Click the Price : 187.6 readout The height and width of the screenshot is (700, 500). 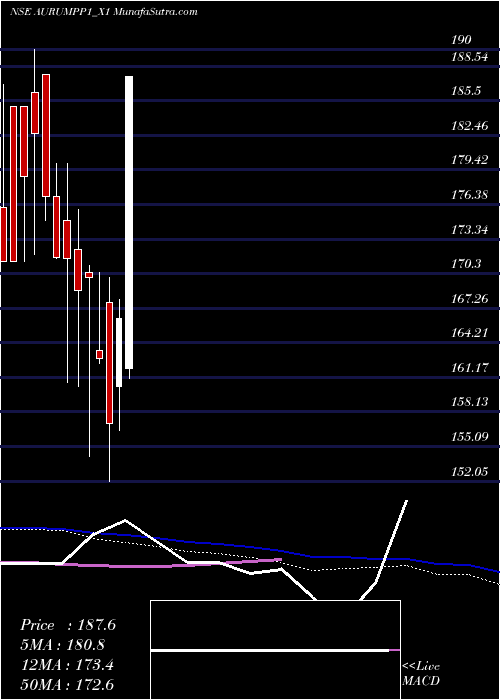pos(68,625)
